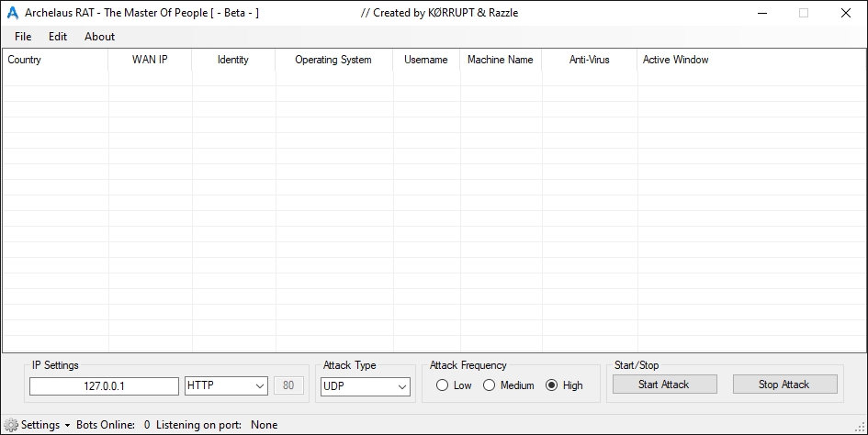Select the High attack frequency radio button

pos(552,385)
